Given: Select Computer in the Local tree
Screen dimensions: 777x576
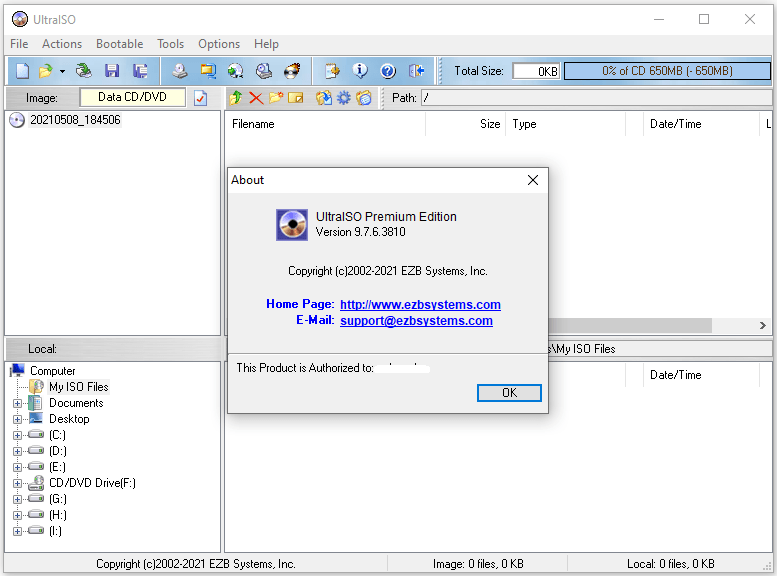Looking at the screenshot, I should coord(53,371).
